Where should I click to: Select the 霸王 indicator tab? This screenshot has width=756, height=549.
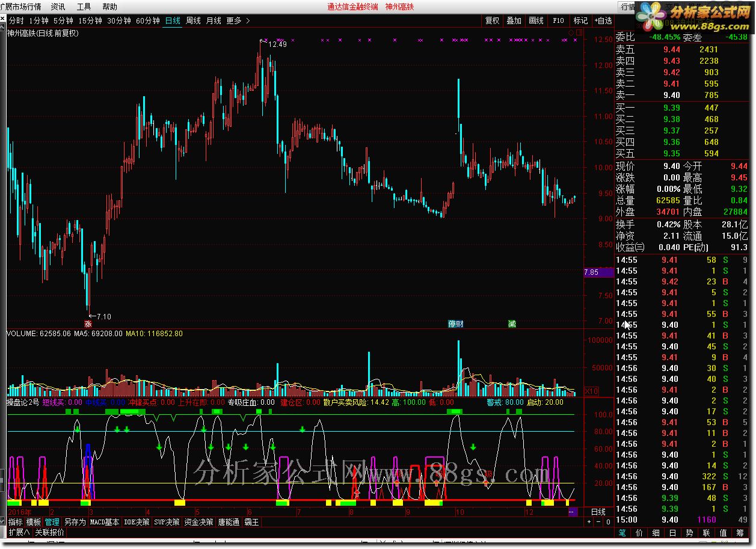click(251, 522)
